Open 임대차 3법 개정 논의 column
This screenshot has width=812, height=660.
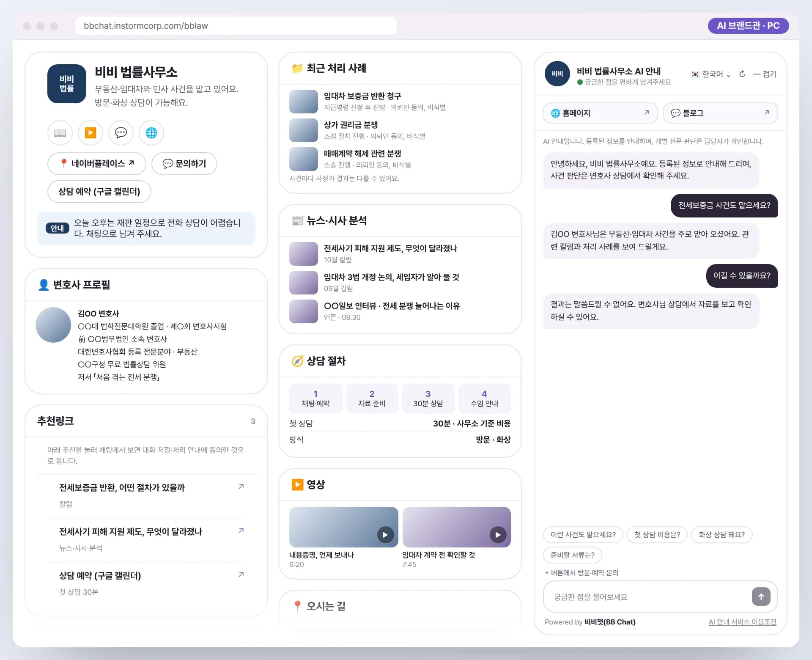[x=400, y=283]
